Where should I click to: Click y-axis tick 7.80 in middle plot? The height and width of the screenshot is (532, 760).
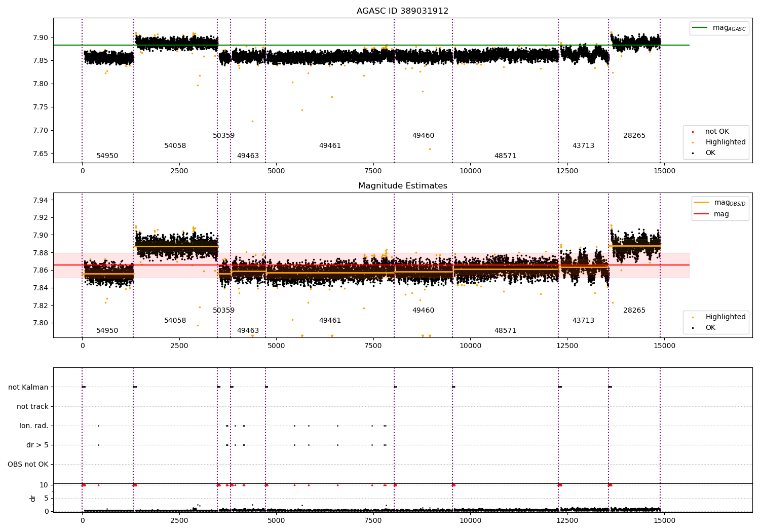[x=41, y=323]
